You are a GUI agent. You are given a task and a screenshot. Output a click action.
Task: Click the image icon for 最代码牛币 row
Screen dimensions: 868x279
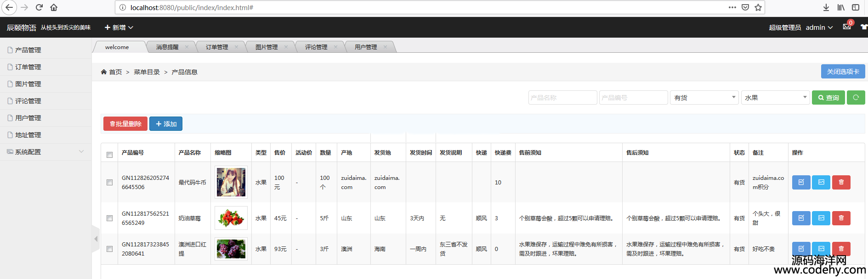821,182
